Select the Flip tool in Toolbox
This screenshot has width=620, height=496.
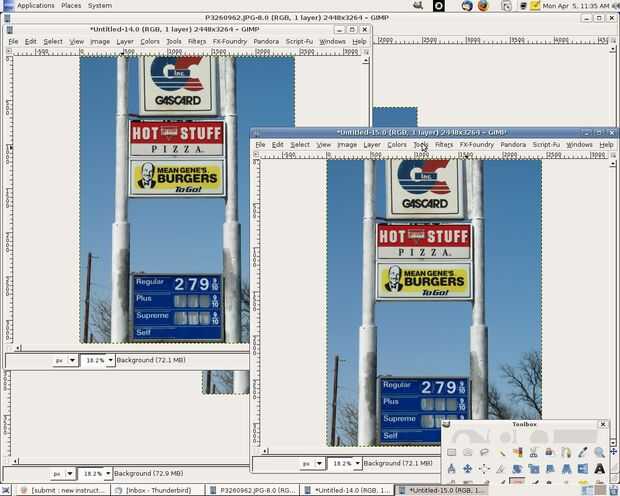click(583, 469)
